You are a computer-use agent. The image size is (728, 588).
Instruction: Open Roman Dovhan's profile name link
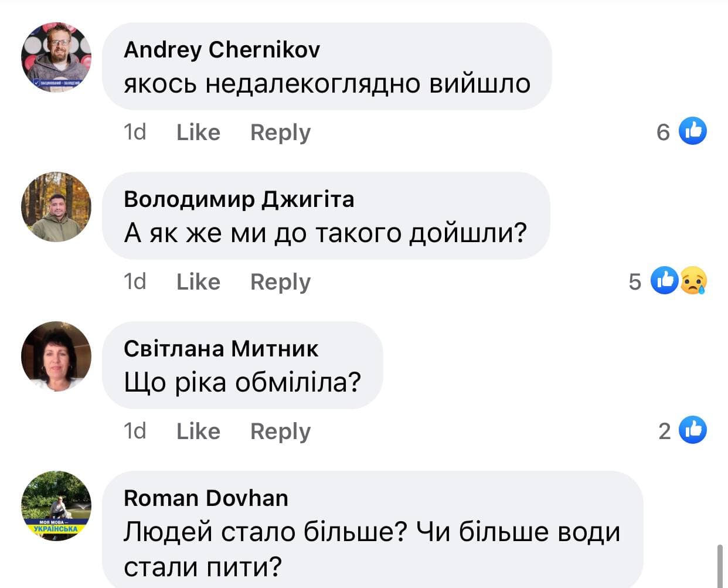point(206,498)
